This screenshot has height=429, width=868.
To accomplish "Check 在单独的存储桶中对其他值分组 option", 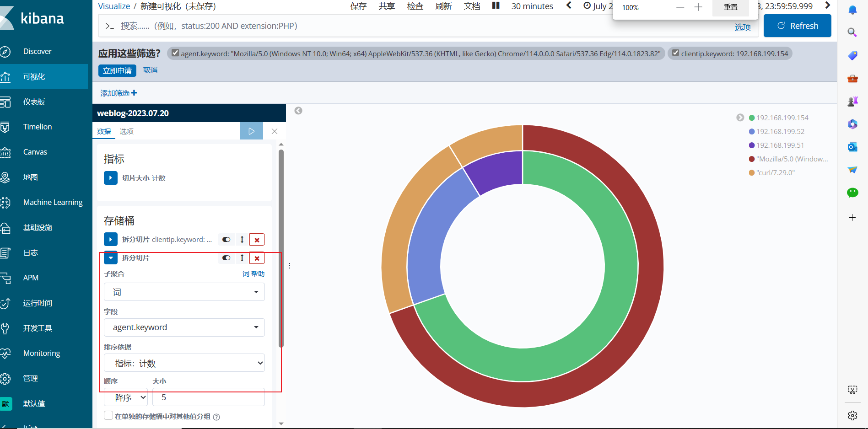I will [108, 416].
